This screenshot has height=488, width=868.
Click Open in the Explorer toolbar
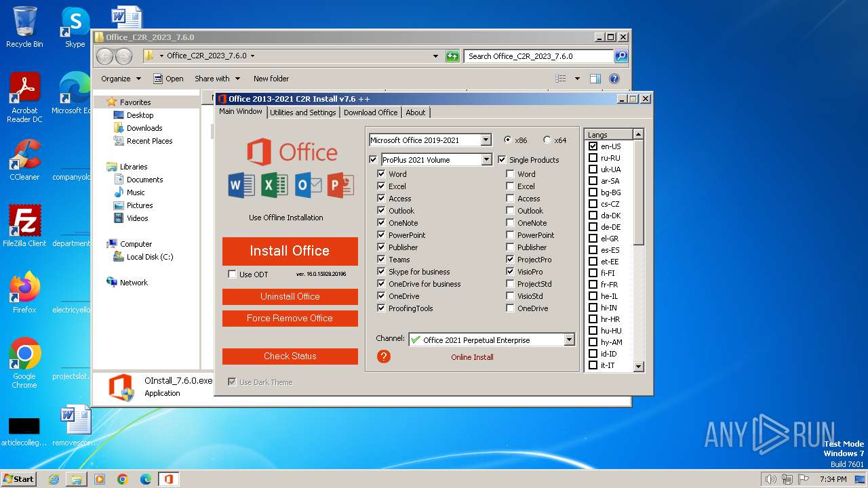click(168, 79)
